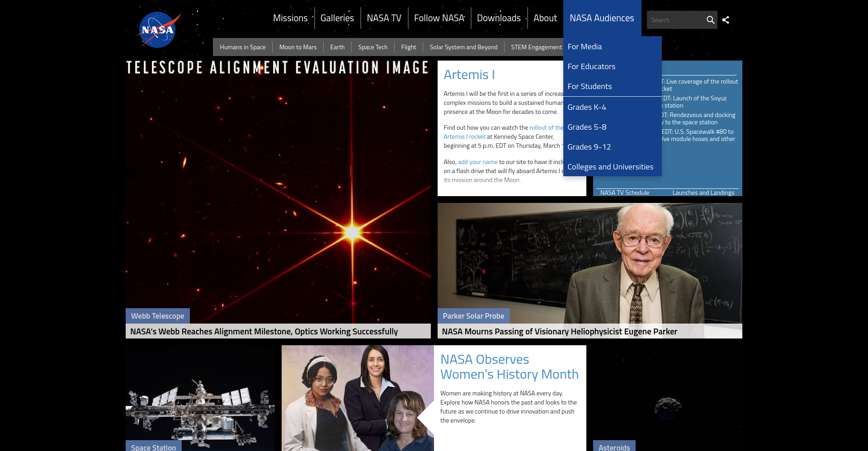Choose Grades 5-8 option
Image resolution: width=868 pixels, height=451 pixels.
(612, 127)
